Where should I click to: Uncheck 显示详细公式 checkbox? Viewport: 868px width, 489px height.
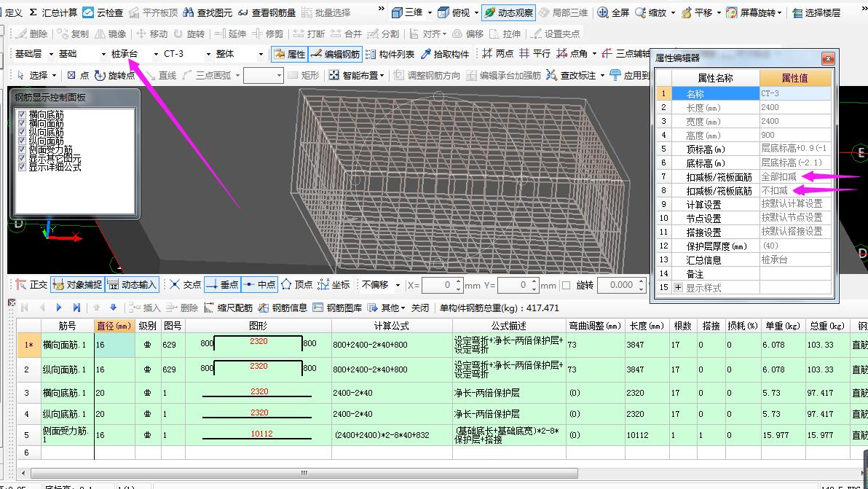pos(22,167)
